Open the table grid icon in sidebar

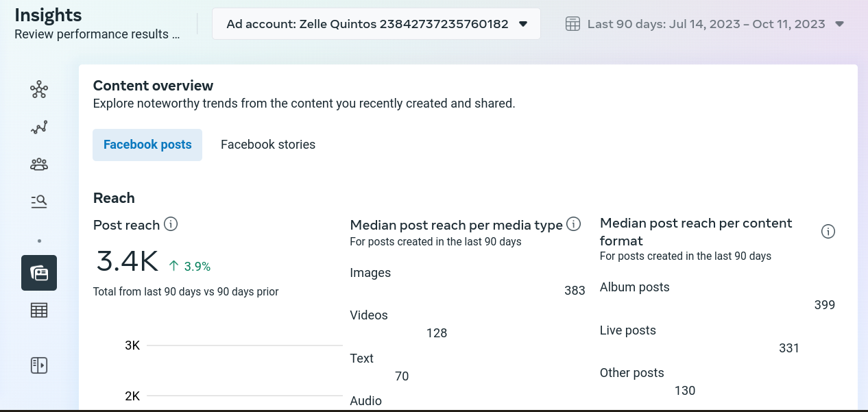click(x=39, y=311)
